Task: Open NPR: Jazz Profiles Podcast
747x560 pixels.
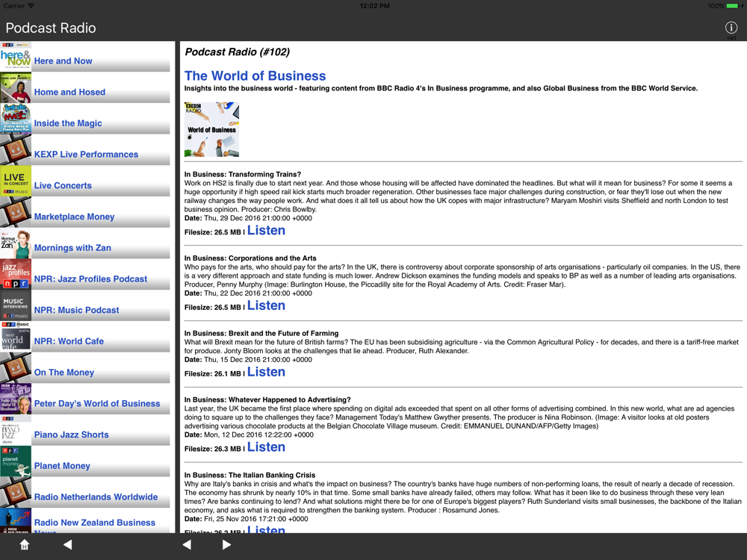Action: 90,279
